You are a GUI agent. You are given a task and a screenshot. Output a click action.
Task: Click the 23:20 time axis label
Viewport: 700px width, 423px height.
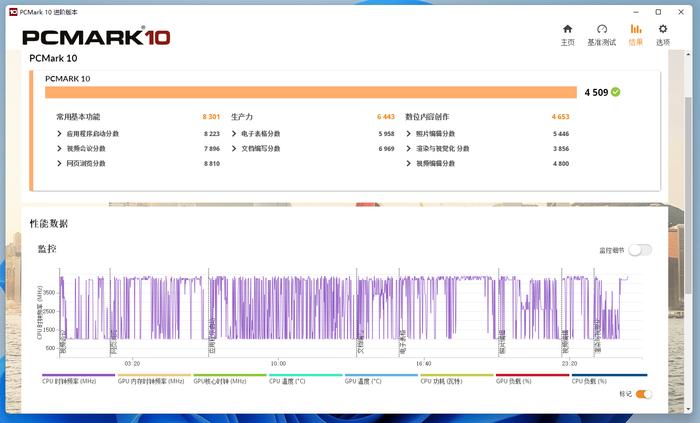[x=569, y=364]
